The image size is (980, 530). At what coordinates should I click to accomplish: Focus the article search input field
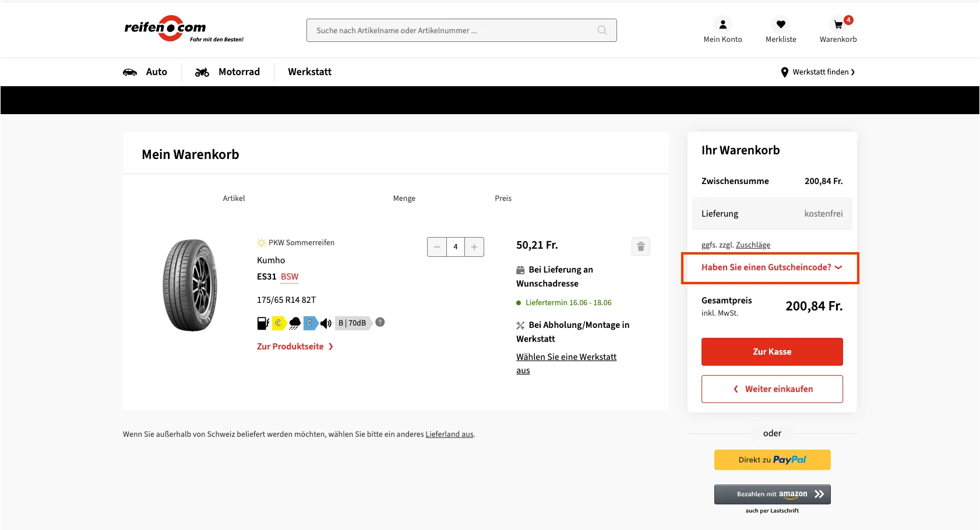coord(461,30)
